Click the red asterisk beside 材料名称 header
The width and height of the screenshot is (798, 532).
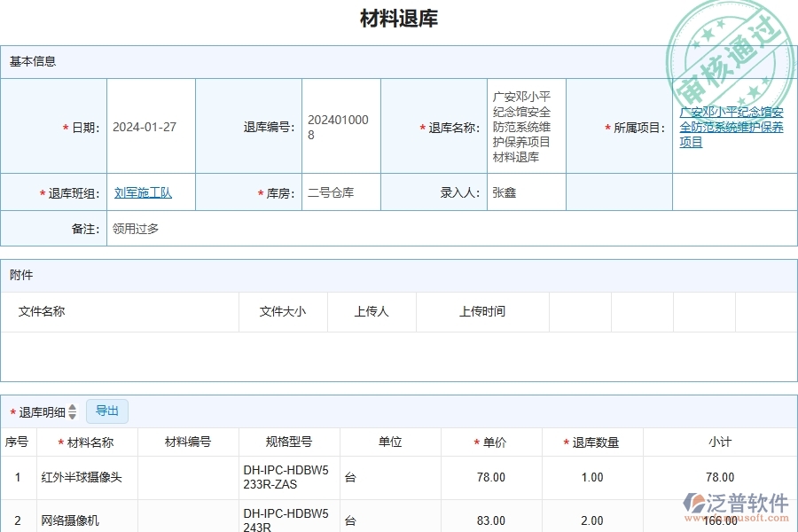(x=61, y=442)
